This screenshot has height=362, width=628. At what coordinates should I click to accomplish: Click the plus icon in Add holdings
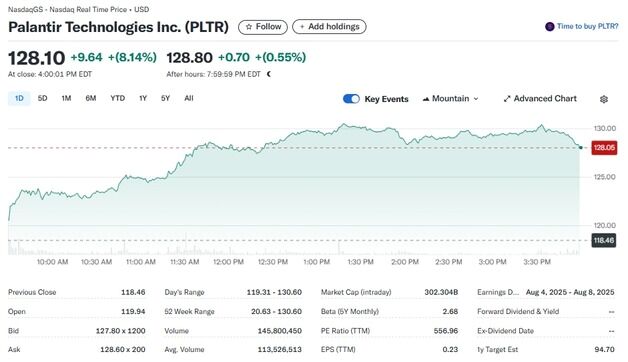coord(302,27)
